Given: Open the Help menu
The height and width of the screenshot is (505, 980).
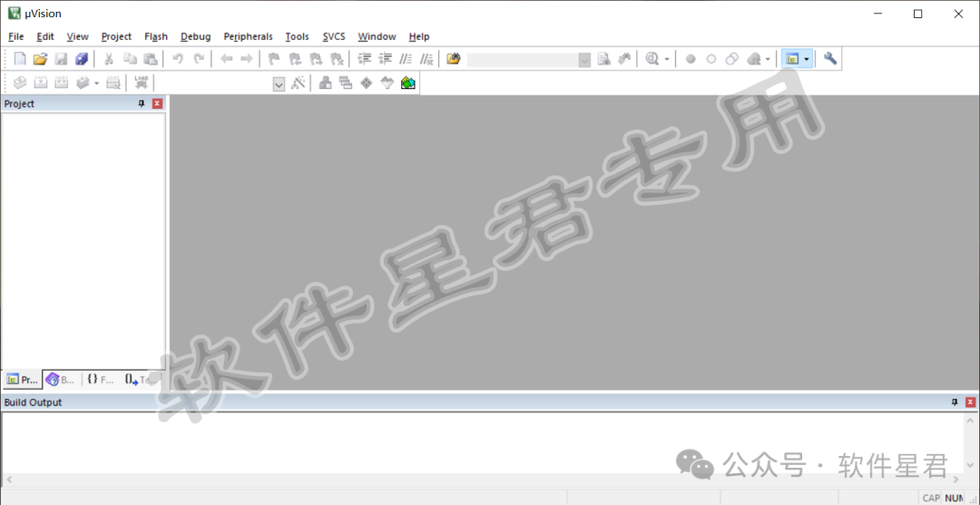Looking at the screenshot, I should [x=419, y=36].
